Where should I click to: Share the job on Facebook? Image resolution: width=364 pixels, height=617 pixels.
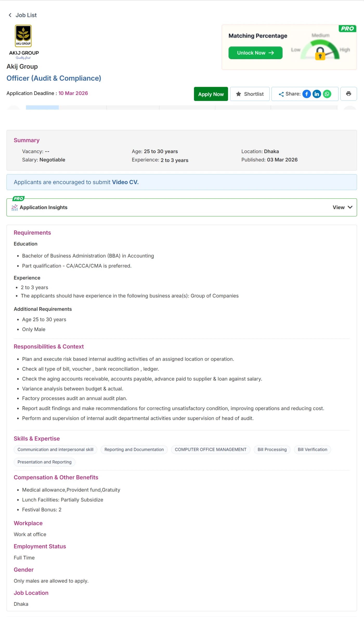pos(307,94)
